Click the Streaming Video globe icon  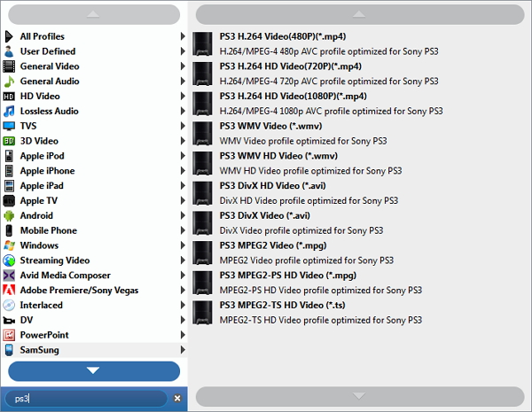click(x=9, y=260)
